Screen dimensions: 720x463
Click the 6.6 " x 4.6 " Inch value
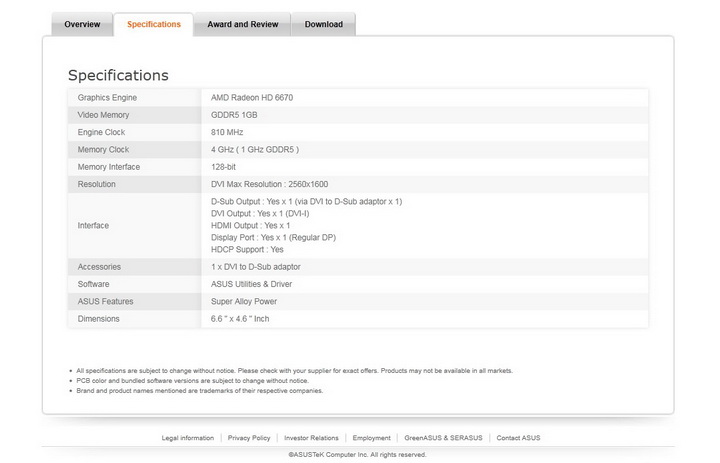click(x=240, y=319)
